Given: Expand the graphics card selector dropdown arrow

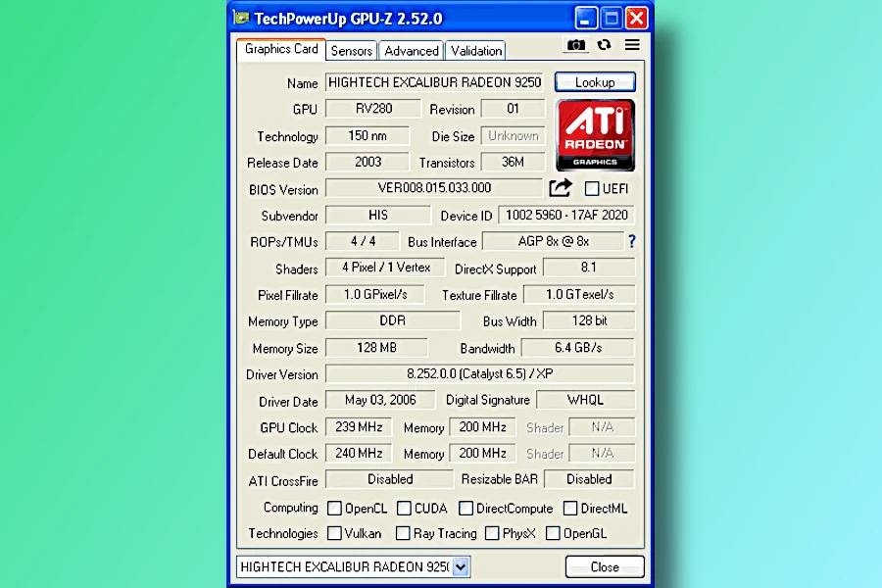Looking at the screenshot, I should [461, 566].
